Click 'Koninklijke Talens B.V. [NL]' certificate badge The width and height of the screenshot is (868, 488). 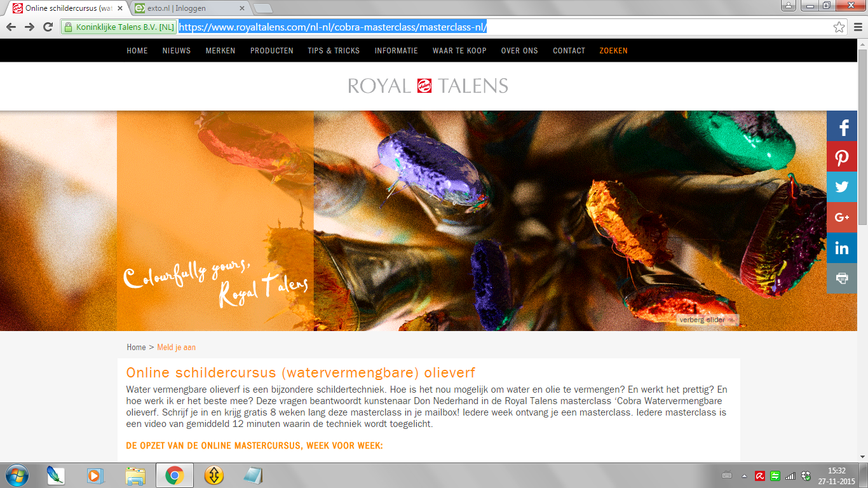119,27
